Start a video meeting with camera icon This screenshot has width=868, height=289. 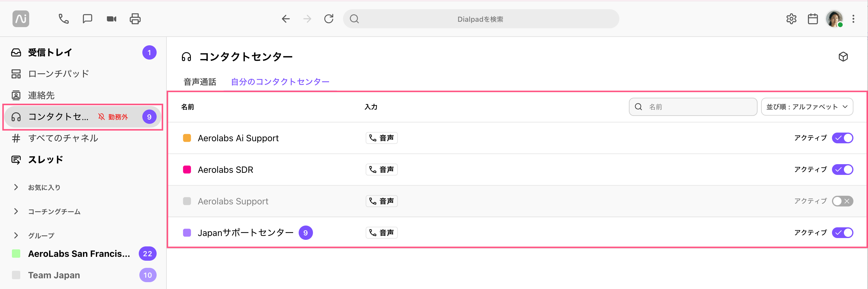[x=112, y=19]
